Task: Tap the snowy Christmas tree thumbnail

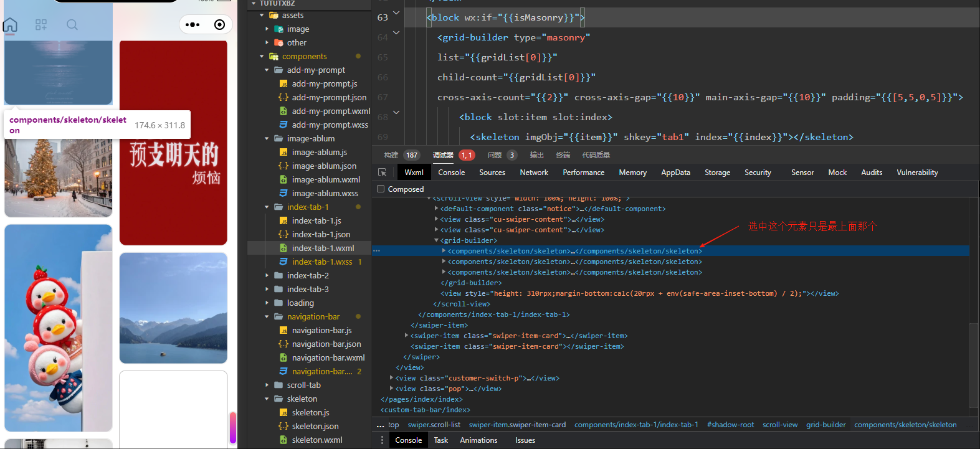Action: coord(59,177)
